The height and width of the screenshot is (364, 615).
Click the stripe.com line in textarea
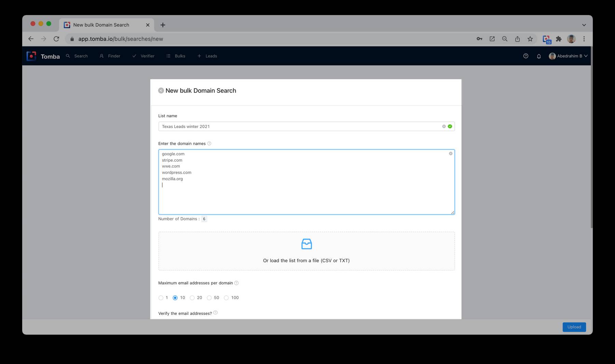[172, 160]
